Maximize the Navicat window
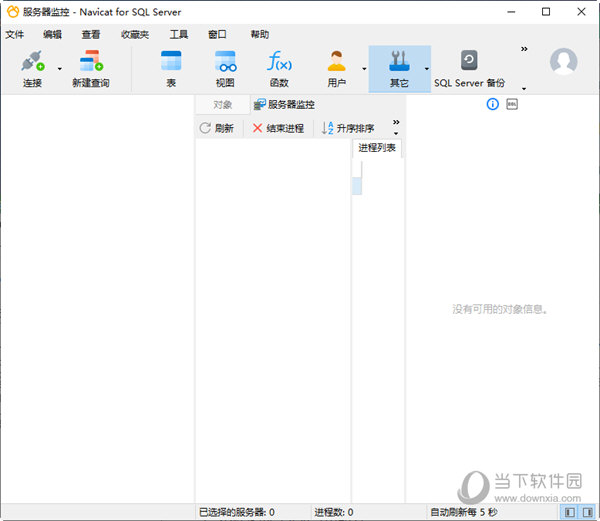Screen dimensions: 600x521 [x=546, y=12]
